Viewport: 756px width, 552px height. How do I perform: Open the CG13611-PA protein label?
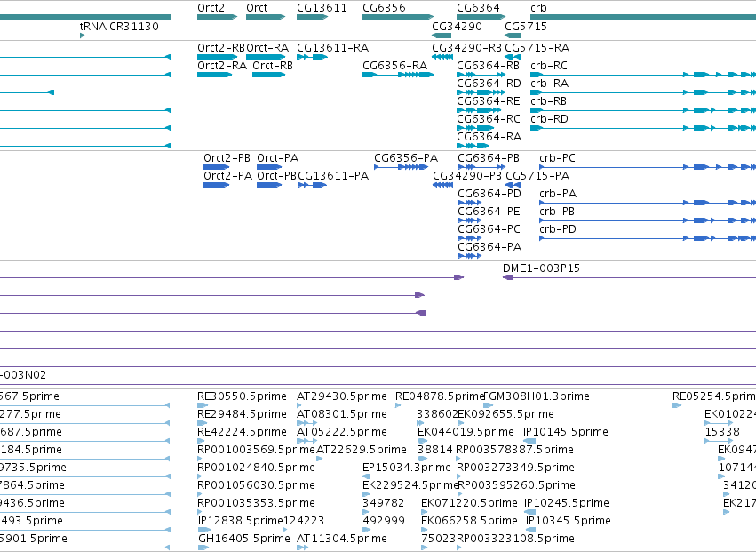(x=333, y=176)
